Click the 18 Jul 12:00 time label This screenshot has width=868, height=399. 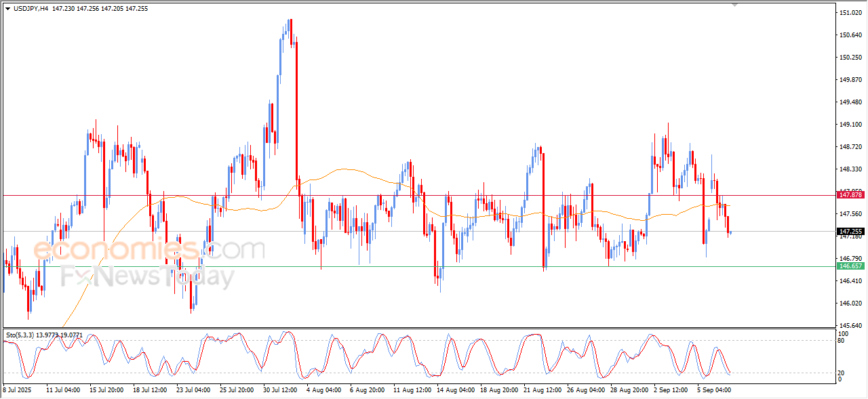point(150,390)
